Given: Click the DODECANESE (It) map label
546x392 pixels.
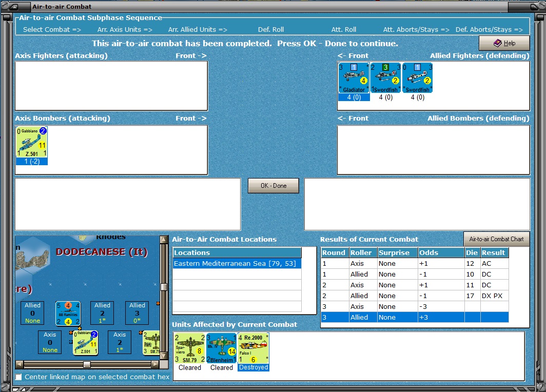Looking at the screenshot, I should click(x=102, y=252).
